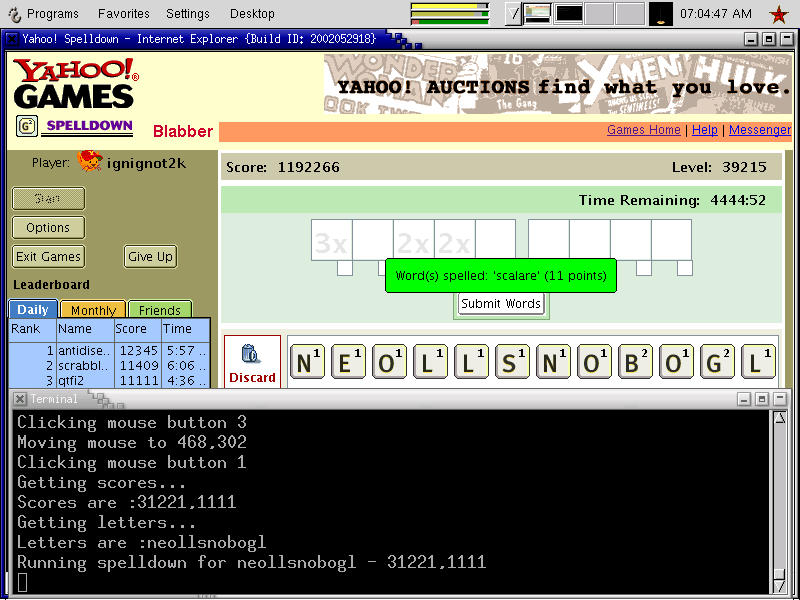Click the terminal scrollbar up arrow
This screenshot has height=600, width=800.
pyautogui.click(x=780, y=419)
